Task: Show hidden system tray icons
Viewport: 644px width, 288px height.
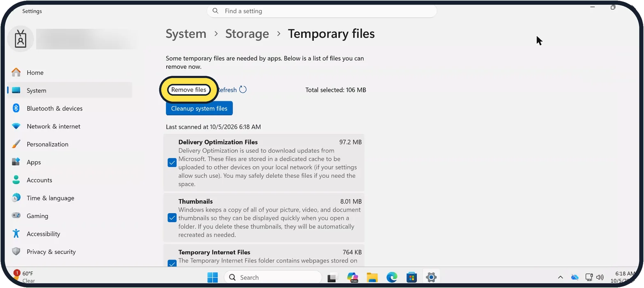Action: pos(560,277)
